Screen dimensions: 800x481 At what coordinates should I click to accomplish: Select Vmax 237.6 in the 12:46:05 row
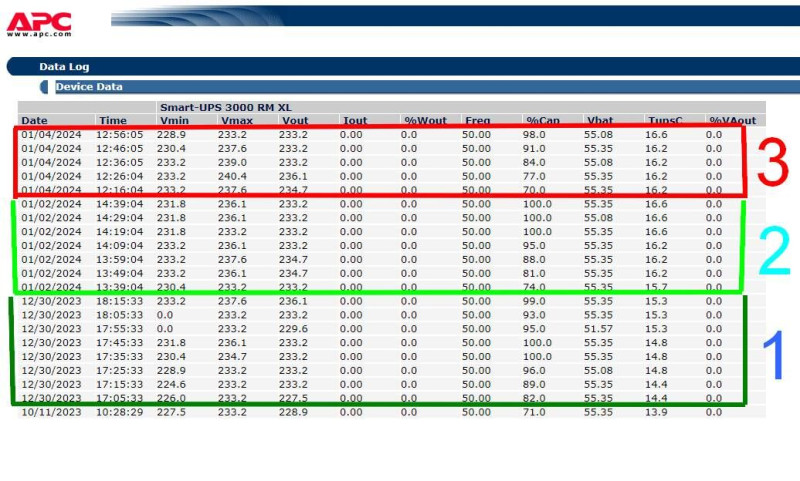tap(232, 148)
